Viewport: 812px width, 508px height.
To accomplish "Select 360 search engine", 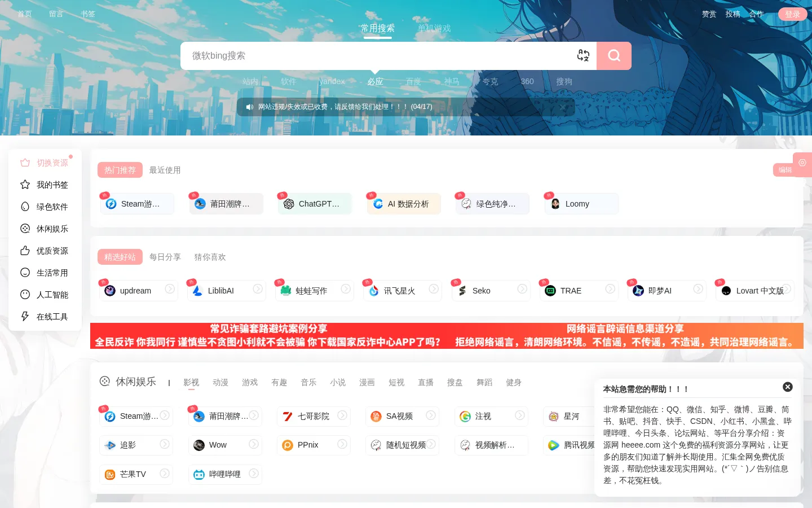I will pyautogui.click(x=527, y=81).
